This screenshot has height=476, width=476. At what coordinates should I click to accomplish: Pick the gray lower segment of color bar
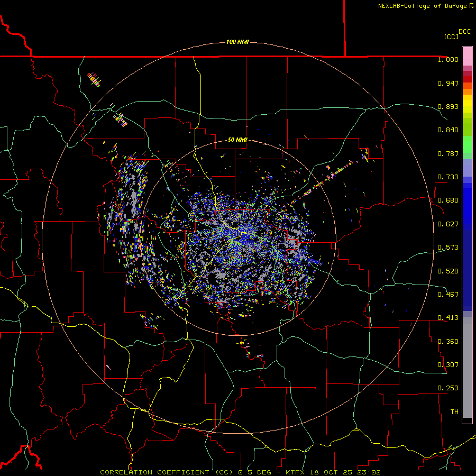467,368
